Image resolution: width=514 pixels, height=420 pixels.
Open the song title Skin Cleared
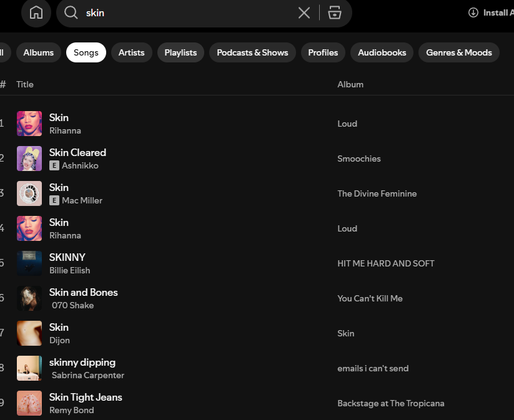[x=77, y=153]
